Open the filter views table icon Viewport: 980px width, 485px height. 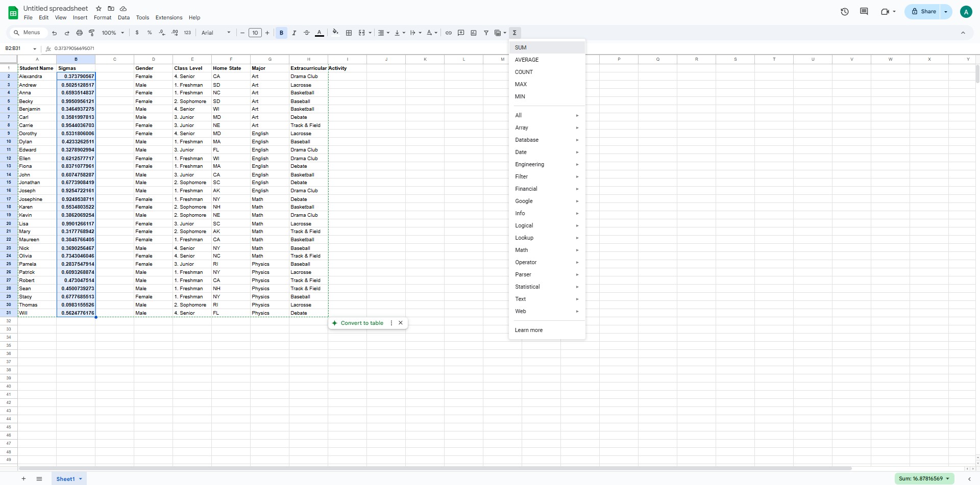click(498, 33)
